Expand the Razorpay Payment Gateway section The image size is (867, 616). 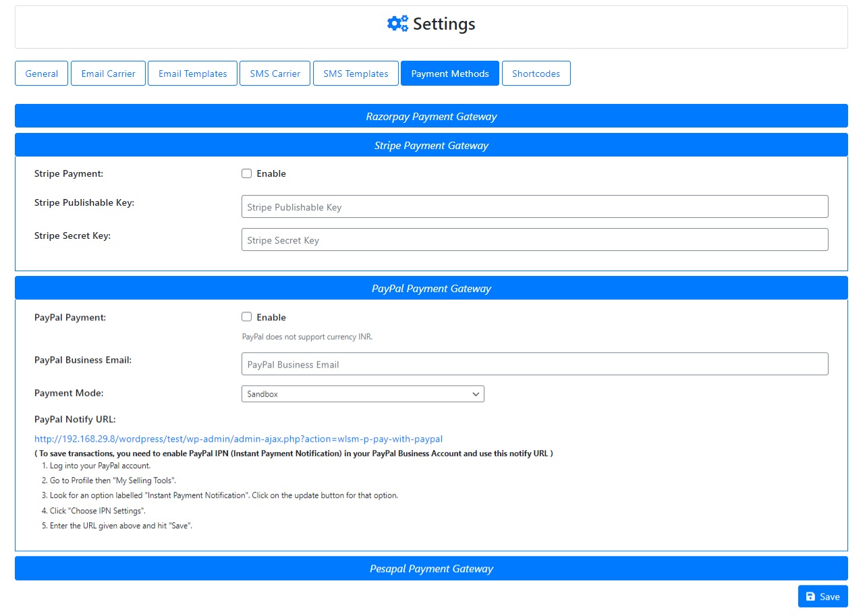(431, 115)
